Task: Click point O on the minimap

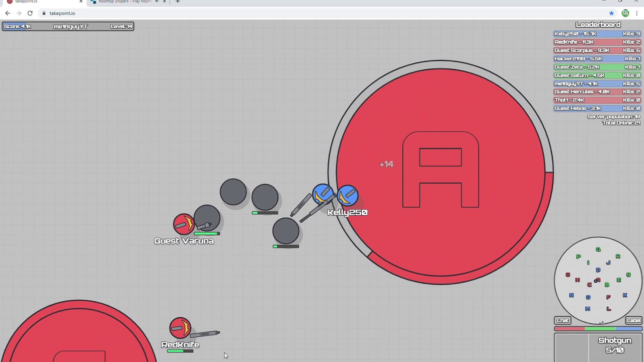Action: [x=568, y=275]
